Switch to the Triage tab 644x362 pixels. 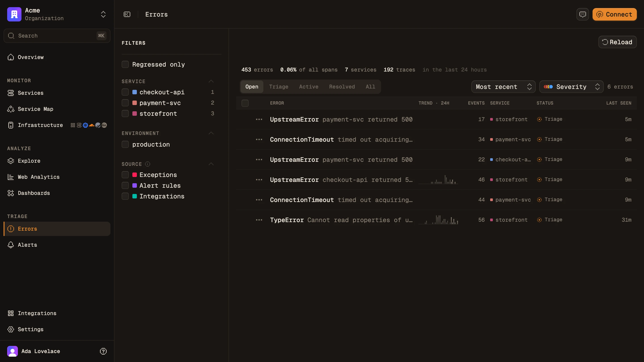(279, 87)
